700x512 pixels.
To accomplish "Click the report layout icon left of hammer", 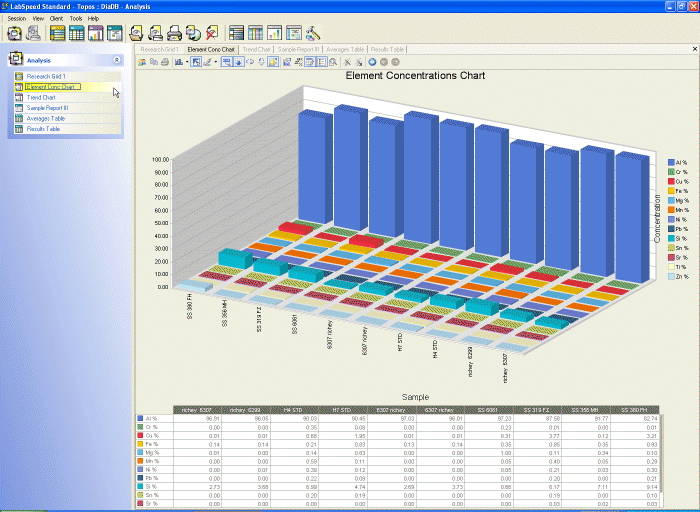I will [x=294, y=33].
